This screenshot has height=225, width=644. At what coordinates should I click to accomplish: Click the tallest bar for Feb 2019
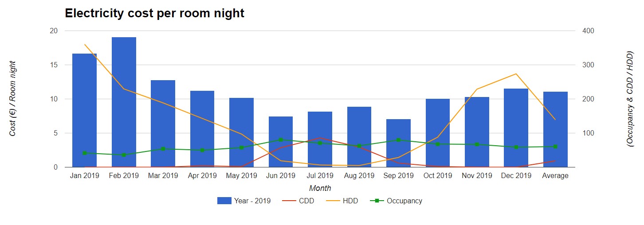tap(124, 102)
